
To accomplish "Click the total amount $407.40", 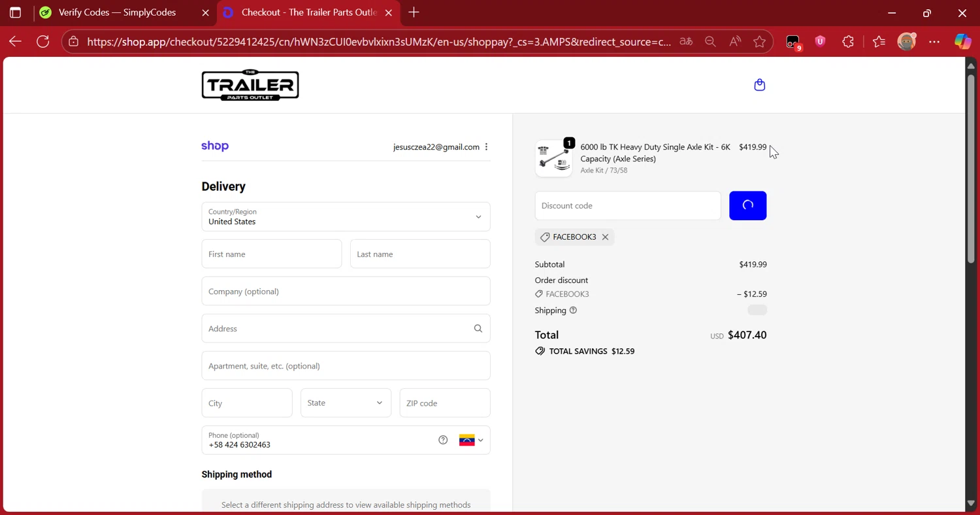I will click(747, 335).
